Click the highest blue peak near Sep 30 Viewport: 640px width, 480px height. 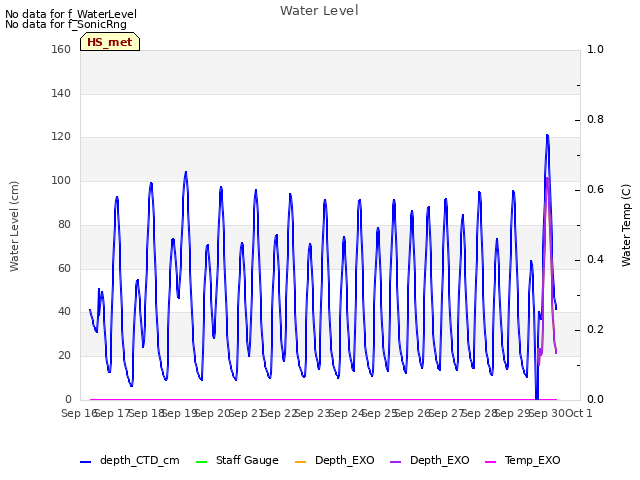tap(547, 135)
